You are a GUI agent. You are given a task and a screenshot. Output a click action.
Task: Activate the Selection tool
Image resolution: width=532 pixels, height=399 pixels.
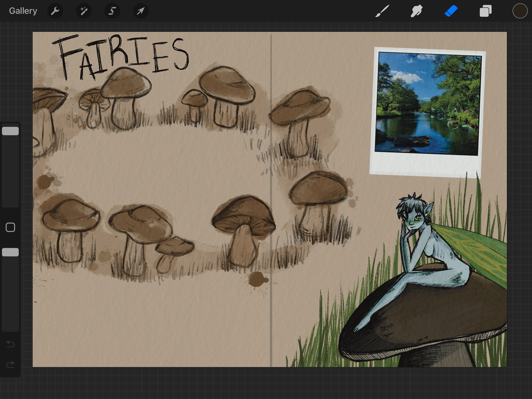112,11
